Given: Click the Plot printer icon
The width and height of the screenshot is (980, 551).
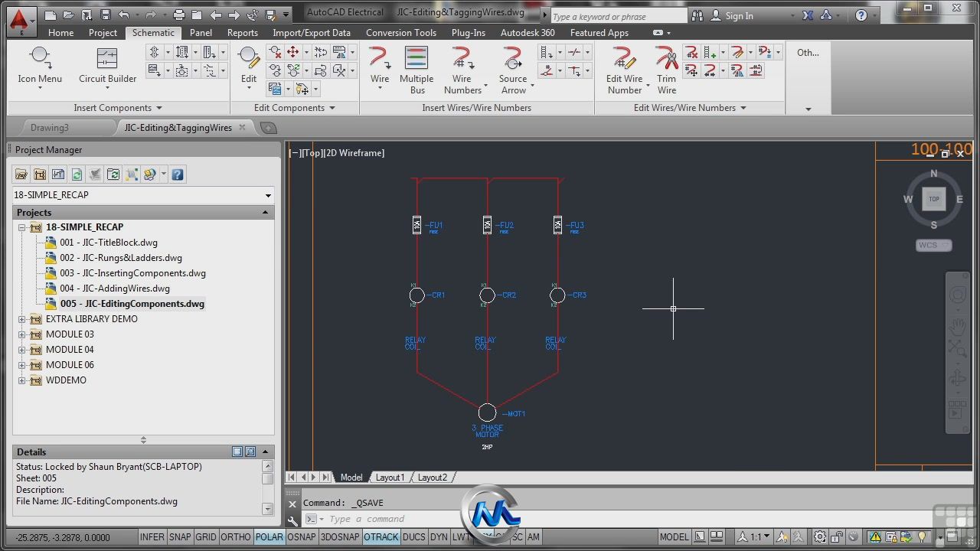Looking at the screenshot, I should [x=178, y=15].
